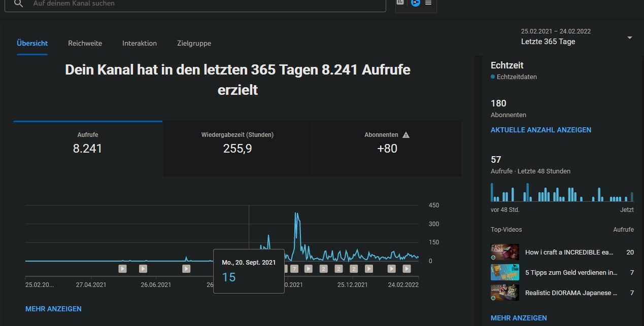The image size is (644, 326).
Task: Click the warning triangle beside Abonnenten
Action: (405, 135)
